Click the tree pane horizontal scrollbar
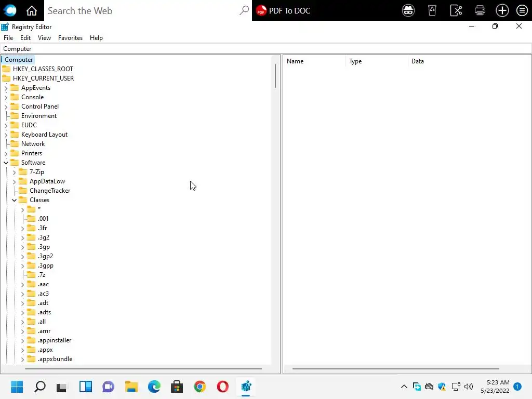The image size is (532, 399). coord(143,368)
